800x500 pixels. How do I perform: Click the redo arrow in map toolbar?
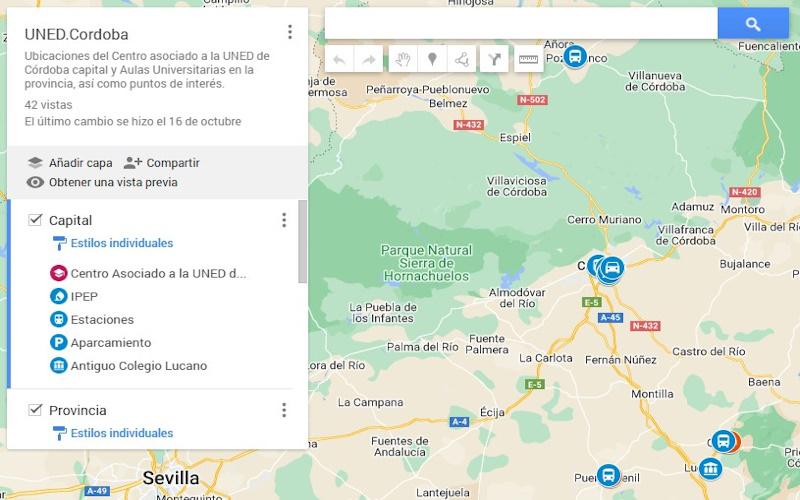tap(368, 60)
